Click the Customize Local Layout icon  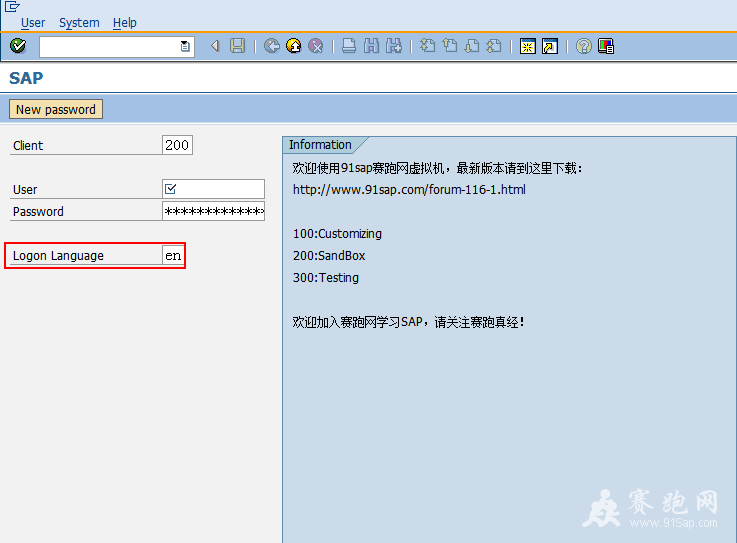pos(606,46)
